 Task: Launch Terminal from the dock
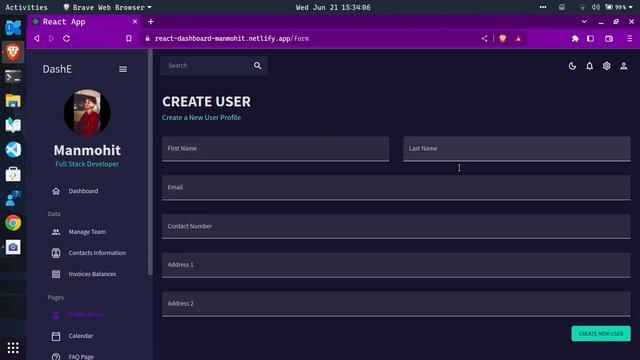coord(13,76)
